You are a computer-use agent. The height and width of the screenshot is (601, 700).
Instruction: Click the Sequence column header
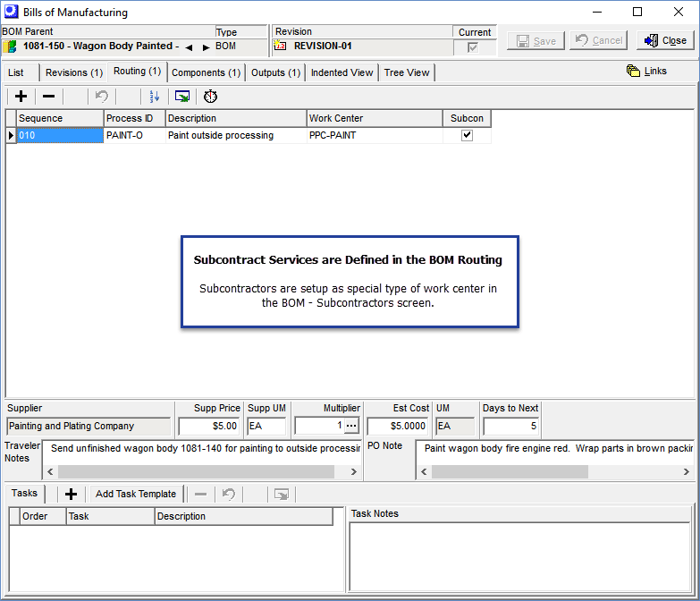tap(60, 118)
